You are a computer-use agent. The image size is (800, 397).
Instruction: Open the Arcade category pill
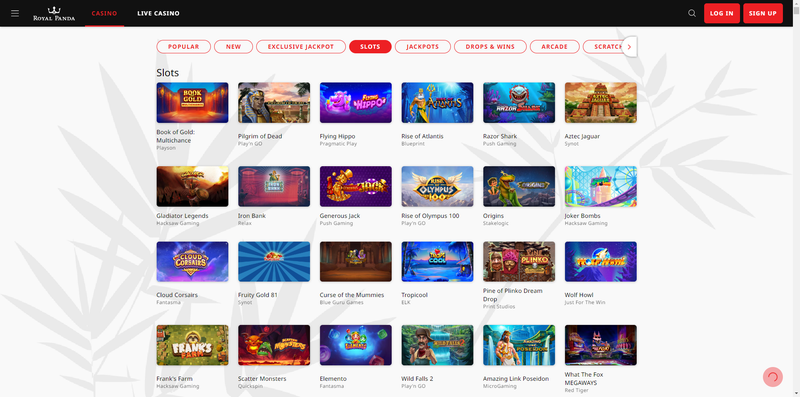pyautogui.click(x=555, y=47)
